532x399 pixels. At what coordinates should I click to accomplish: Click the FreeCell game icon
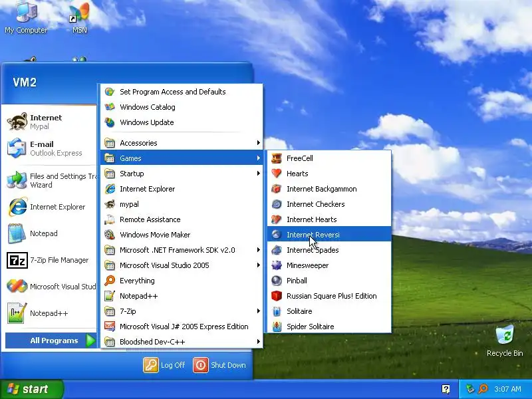277,158
